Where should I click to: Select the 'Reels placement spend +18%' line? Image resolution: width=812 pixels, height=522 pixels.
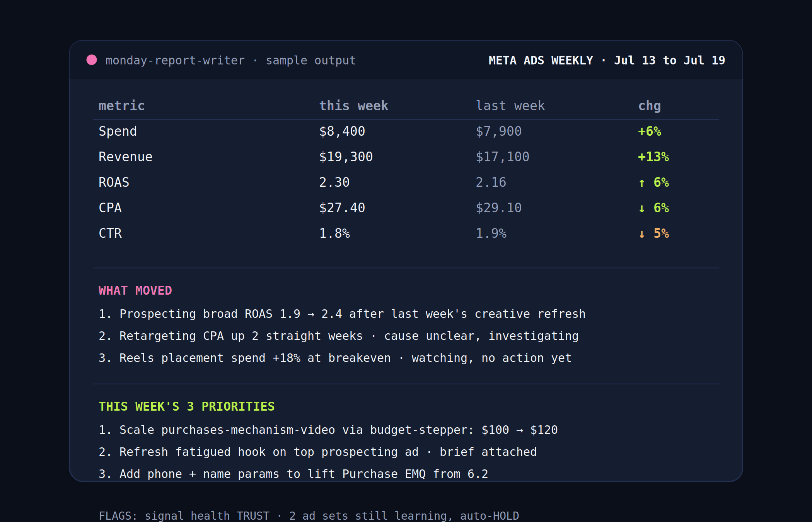[335, 358]
